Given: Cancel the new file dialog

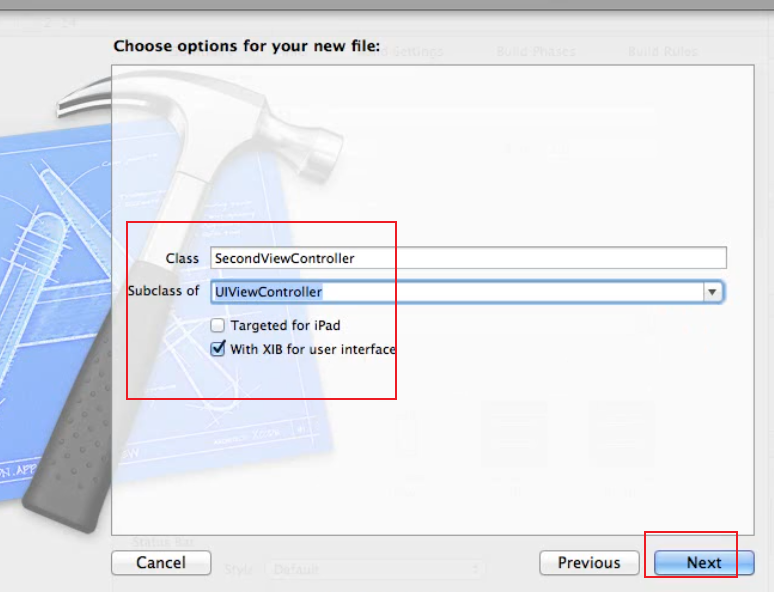Looking at the screenshot, I should coord(161,563).
